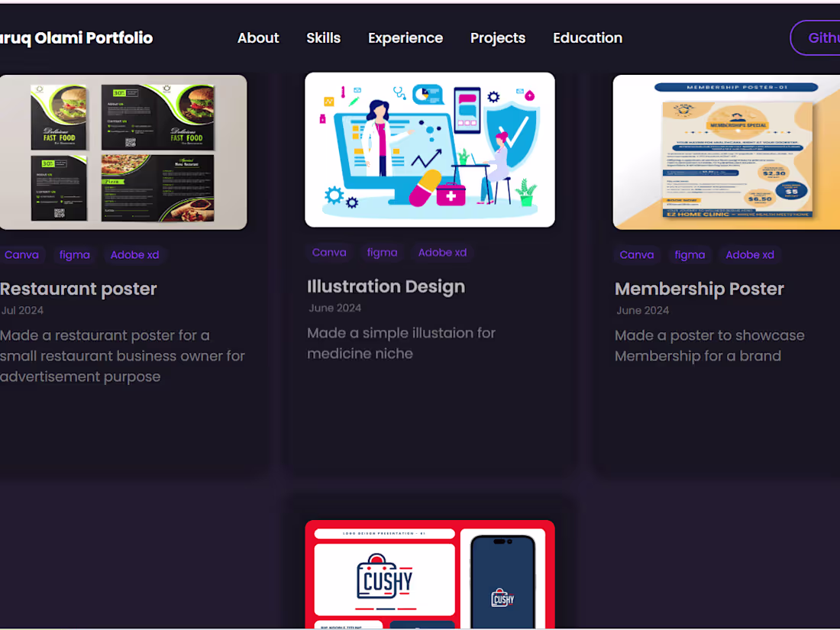This screenshot has height=630, width=840.
Task: Open the About section link
Action: click(x=258, y=38)
